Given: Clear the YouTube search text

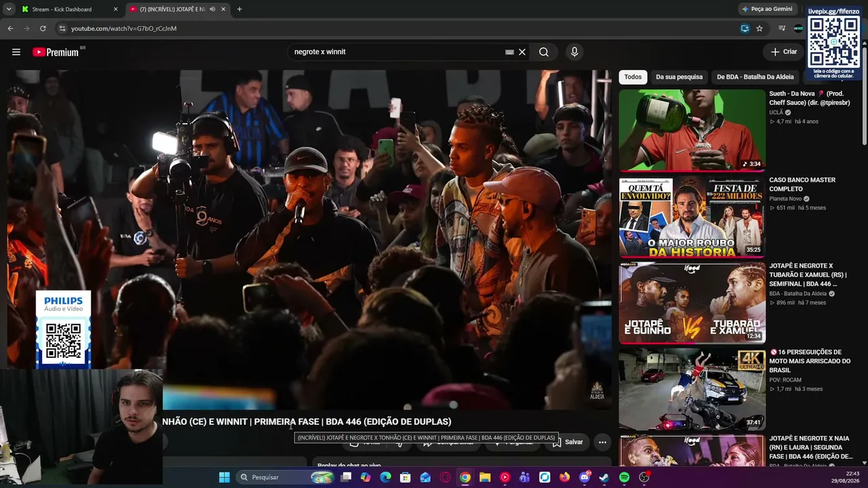Looking at the screenshot, I should (522, 52).
